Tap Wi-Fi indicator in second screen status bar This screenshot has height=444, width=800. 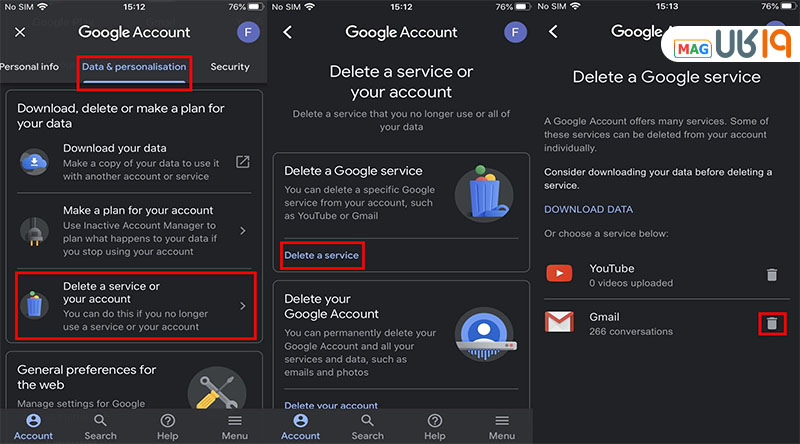tap(309, 7)
